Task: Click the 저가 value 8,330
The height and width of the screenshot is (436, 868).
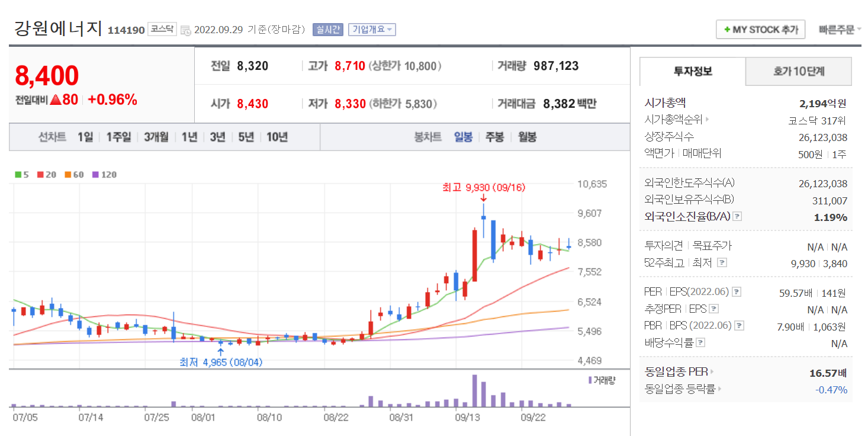Action: pyautogui.click(x=350, y=104)
